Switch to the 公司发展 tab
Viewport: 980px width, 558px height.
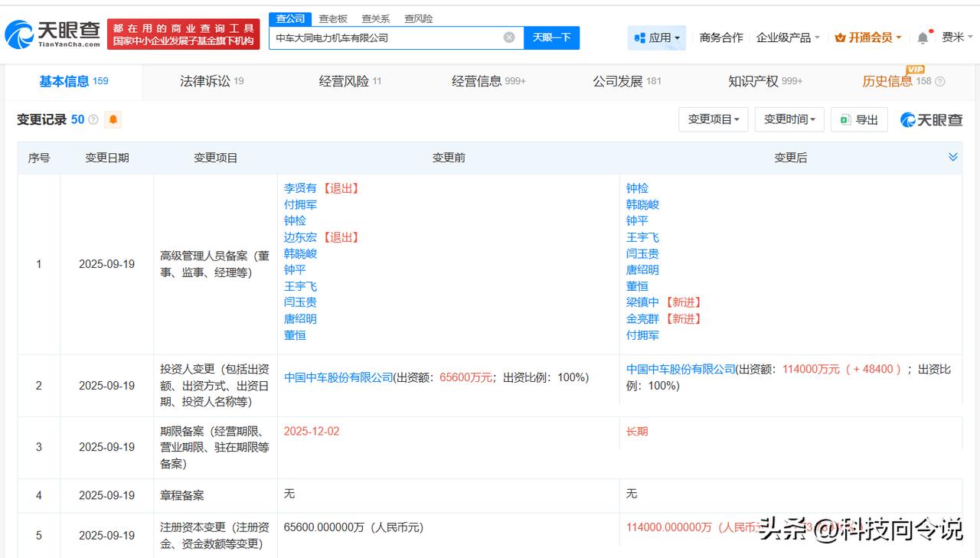(627, 81)
